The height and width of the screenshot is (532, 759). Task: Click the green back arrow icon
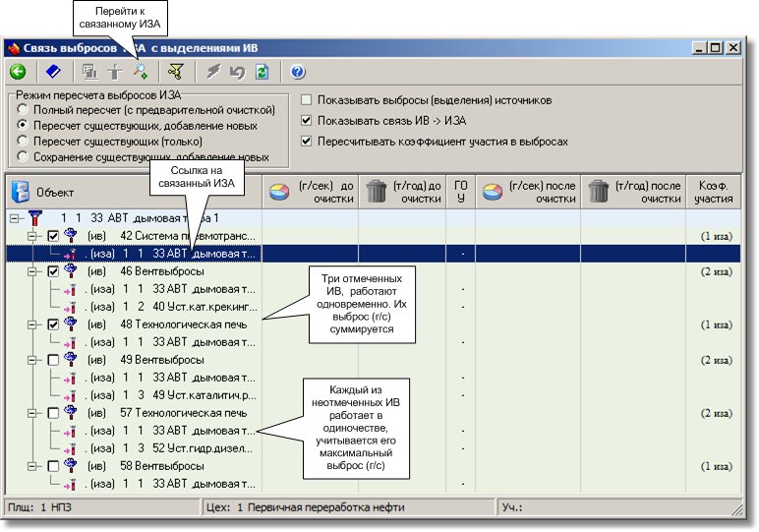pyautogui.click(x=18, y=71)
